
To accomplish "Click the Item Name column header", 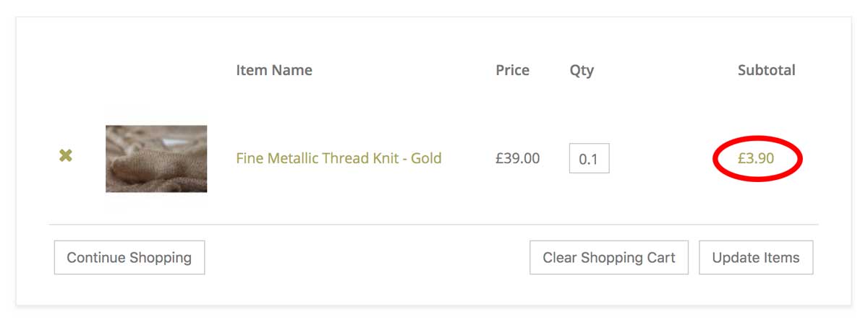I will pyautogui.click(x=274, y=70).
